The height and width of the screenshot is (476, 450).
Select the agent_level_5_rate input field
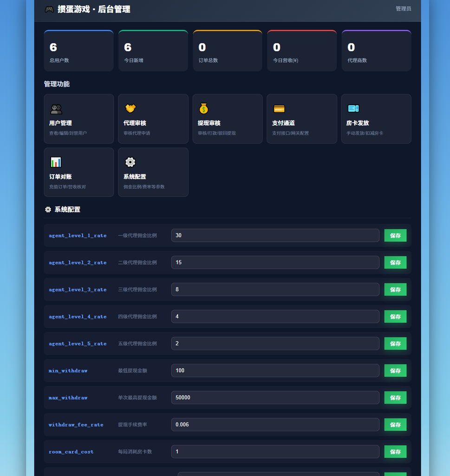[x=275, y=344]
